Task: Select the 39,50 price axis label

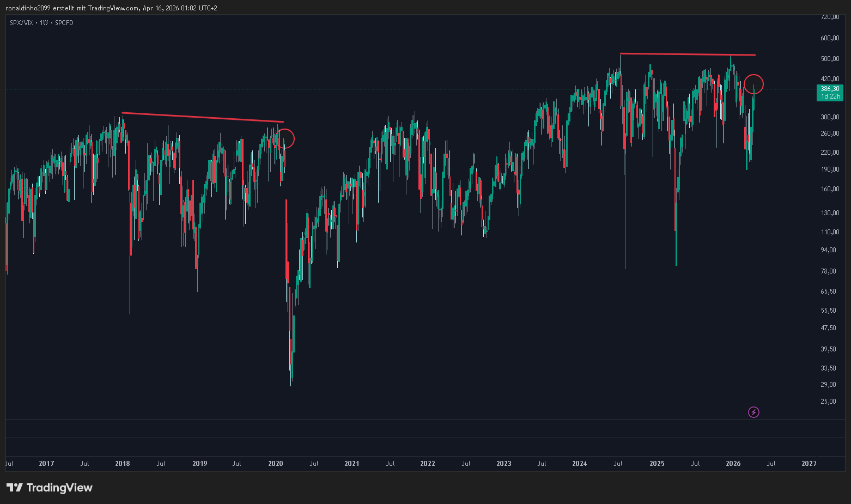Action: (828, 349)
